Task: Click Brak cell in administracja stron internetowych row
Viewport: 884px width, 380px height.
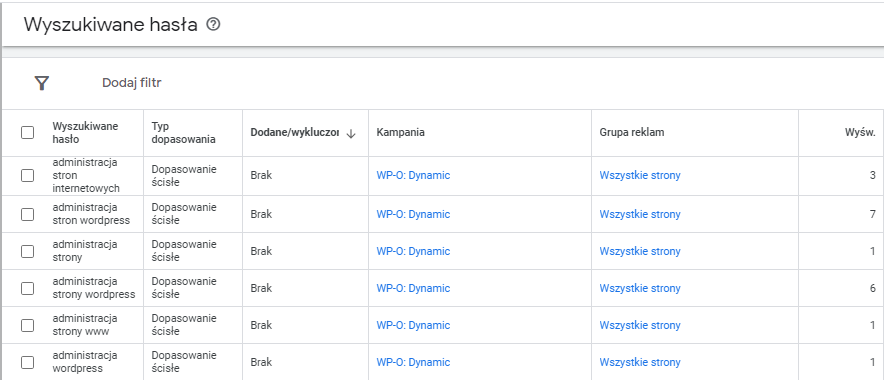Action: (261, 175)
